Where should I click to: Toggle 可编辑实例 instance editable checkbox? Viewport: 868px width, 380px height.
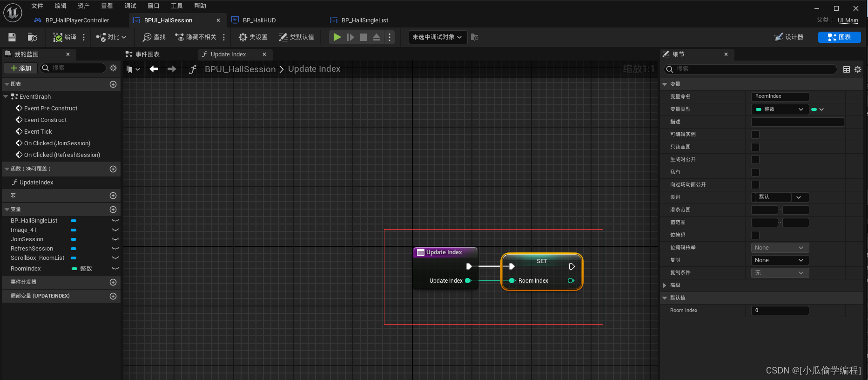[x=755, y=135]
